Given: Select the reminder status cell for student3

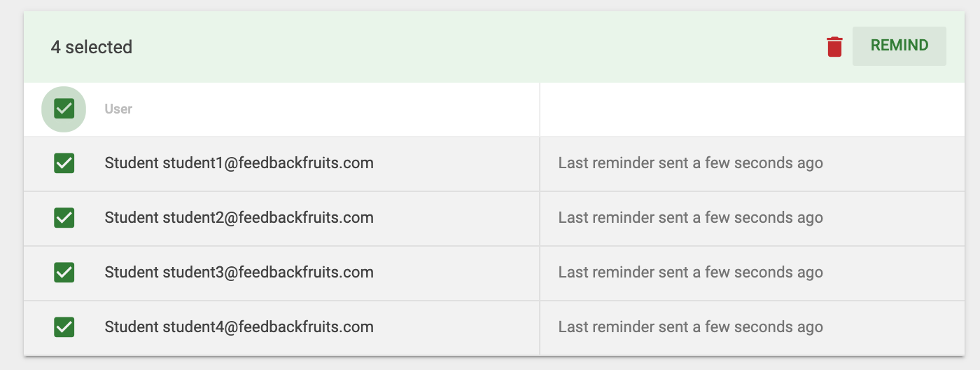Looking at the screenshot, I should point(752,273).
